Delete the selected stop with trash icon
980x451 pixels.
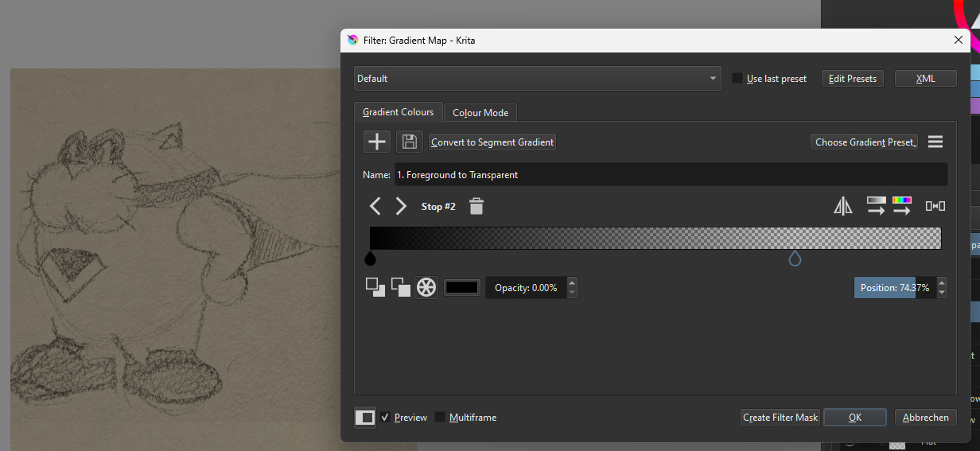[476, 207]
